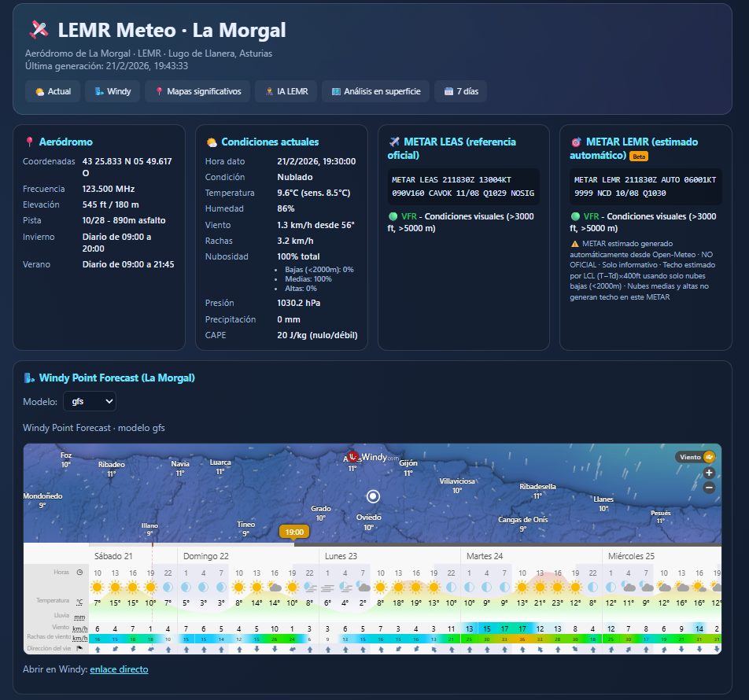Viewport: 749px width, 700px height.
Task: Select the Análisis en superficie tab
Action: pyautogui.click(x=375, y=91)
